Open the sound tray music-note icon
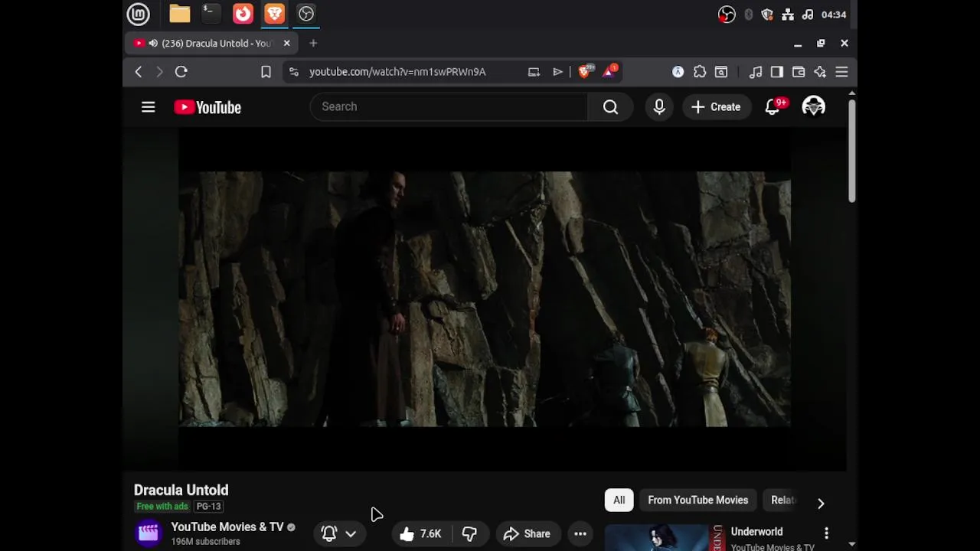The height and width of the screenshot is (551, 980). [807, 15]
